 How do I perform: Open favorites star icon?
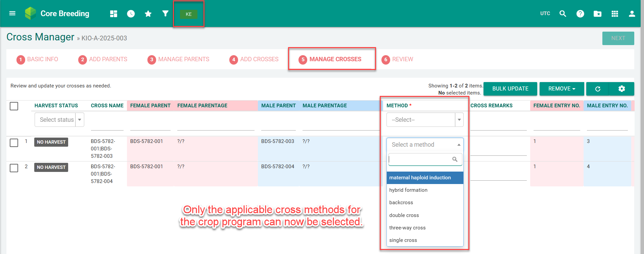148,14
